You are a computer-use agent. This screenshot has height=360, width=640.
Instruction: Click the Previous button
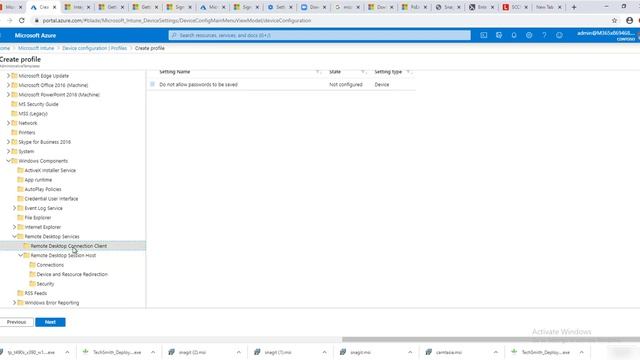point(16,322)
